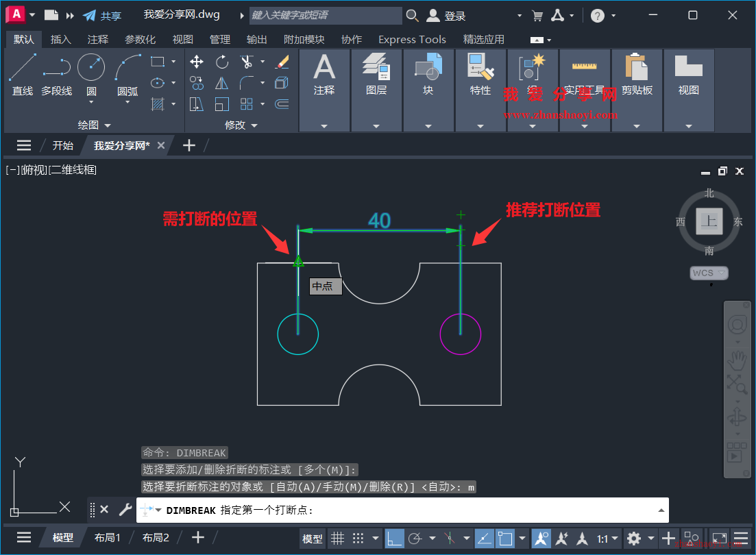This screenshot has height=555, width=756.
Task: Click the keyword search input field
Action: point(326,16)
